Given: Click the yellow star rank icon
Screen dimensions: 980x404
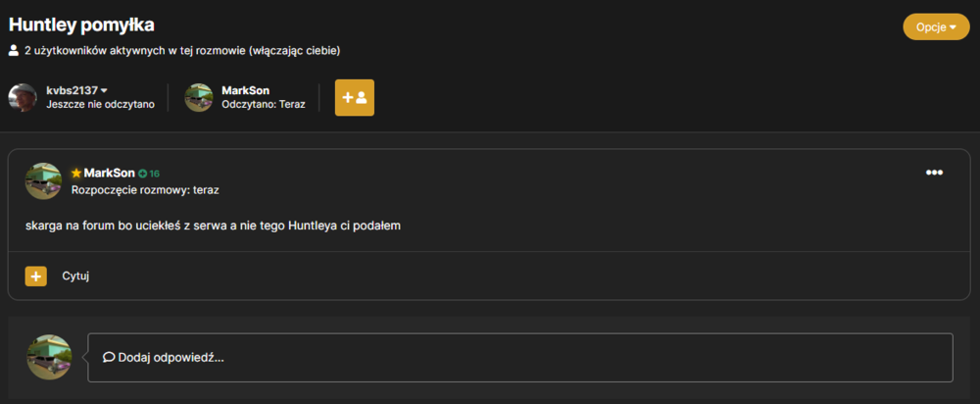Looking at the screenshot, I should click(76, 174).
